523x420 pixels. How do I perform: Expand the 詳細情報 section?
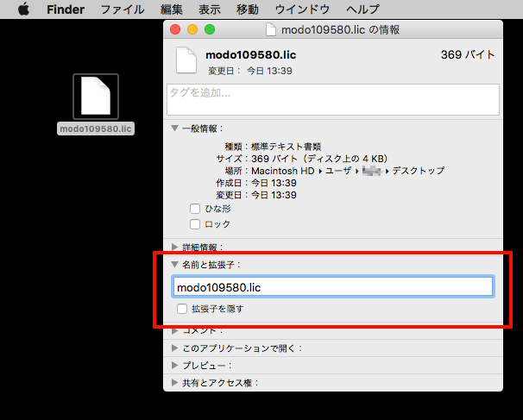tap(174, 247)
